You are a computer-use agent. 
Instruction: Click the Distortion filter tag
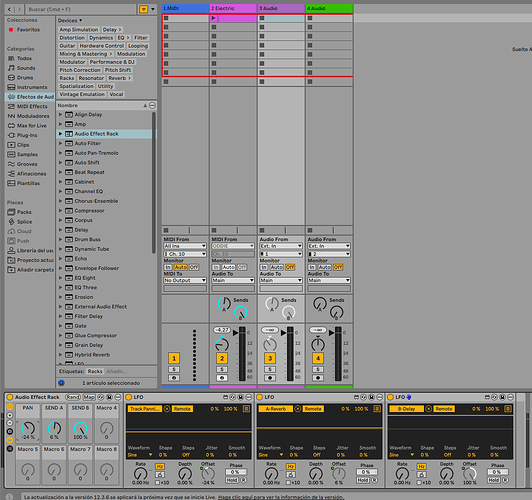72,38
